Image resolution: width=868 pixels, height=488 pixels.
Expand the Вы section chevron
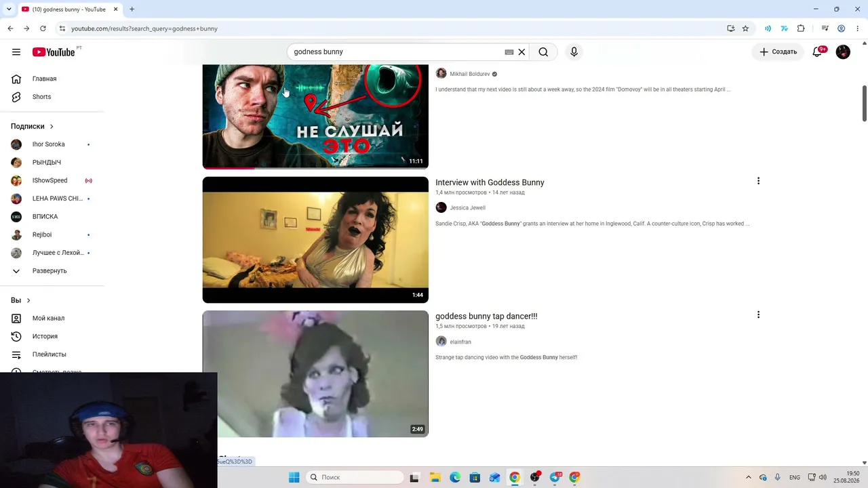28,300
